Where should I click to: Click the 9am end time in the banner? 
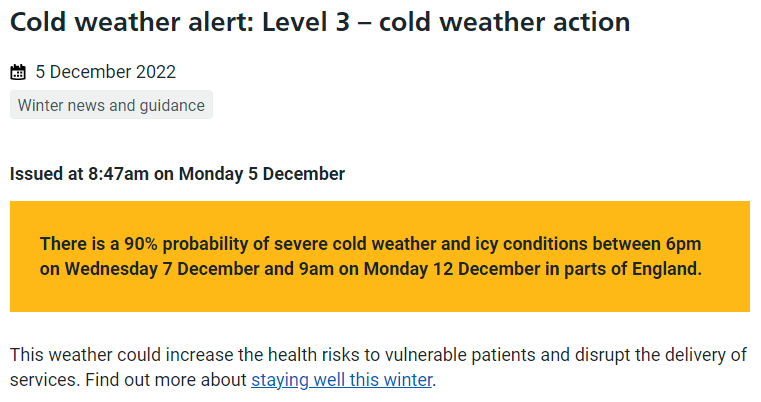point(316,268)
